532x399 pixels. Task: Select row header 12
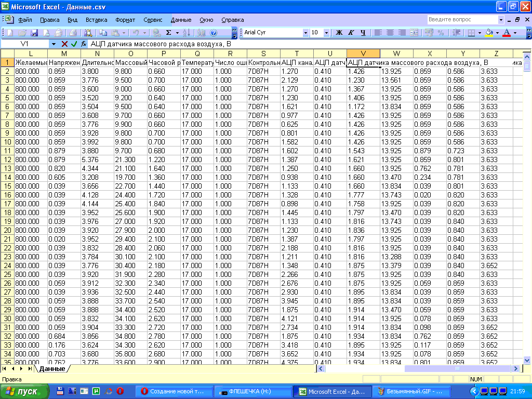7,159
